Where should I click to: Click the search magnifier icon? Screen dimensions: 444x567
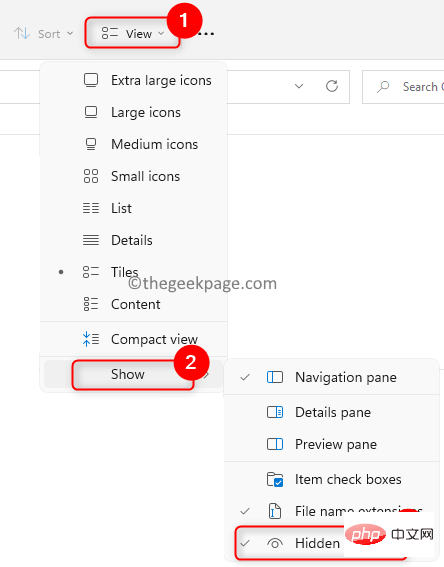coord(383,87)
